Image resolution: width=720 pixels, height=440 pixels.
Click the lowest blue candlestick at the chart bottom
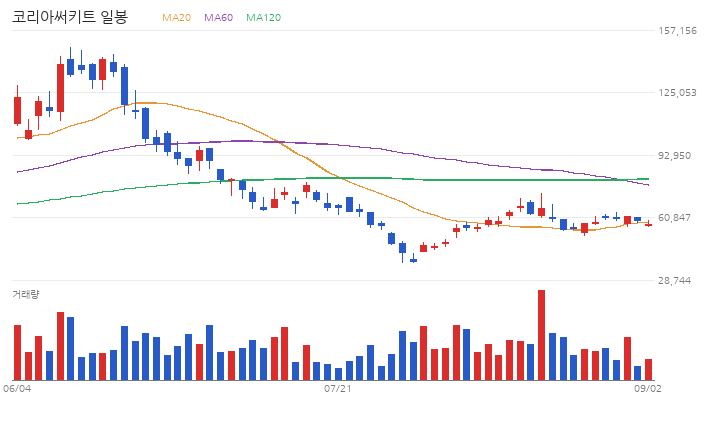pyautogui.click(x=413, y=259)
